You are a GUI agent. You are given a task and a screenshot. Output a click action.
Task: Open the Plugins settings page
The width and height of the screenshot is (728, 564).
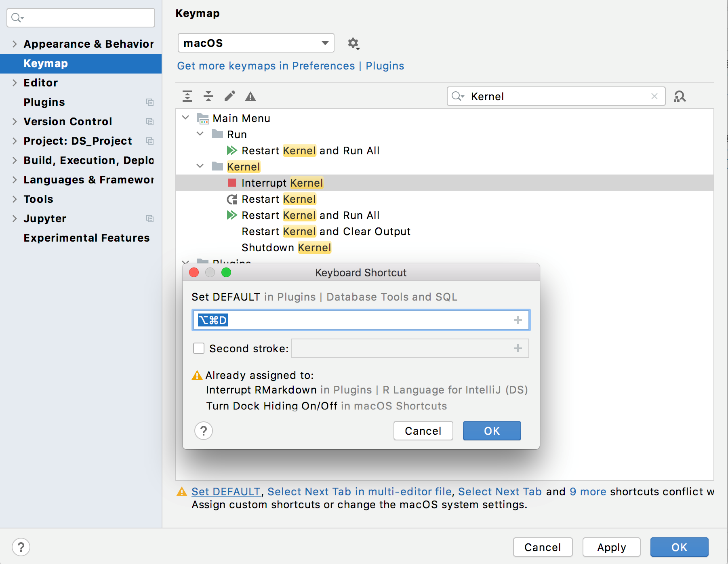pos(44,102)
